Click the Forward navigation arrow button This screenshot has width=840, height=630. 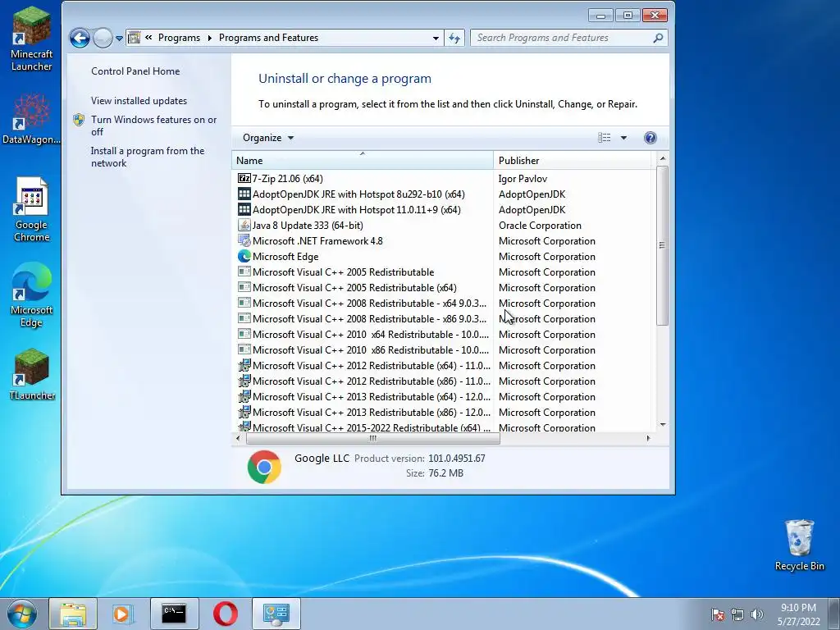[x=103, y=38]
